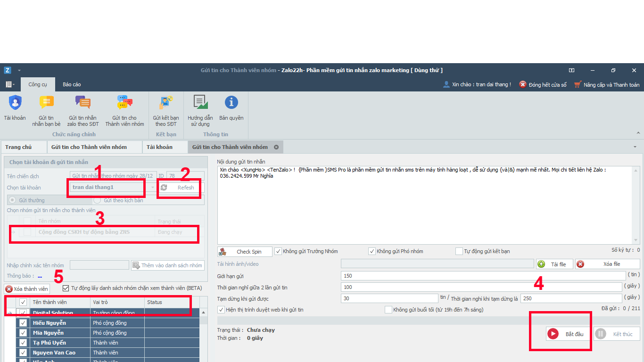Click Xóa thành viên button
Image resolution: width=644 pixels, height=362 pixels.
pyautogui.click(x=27, y=289)
